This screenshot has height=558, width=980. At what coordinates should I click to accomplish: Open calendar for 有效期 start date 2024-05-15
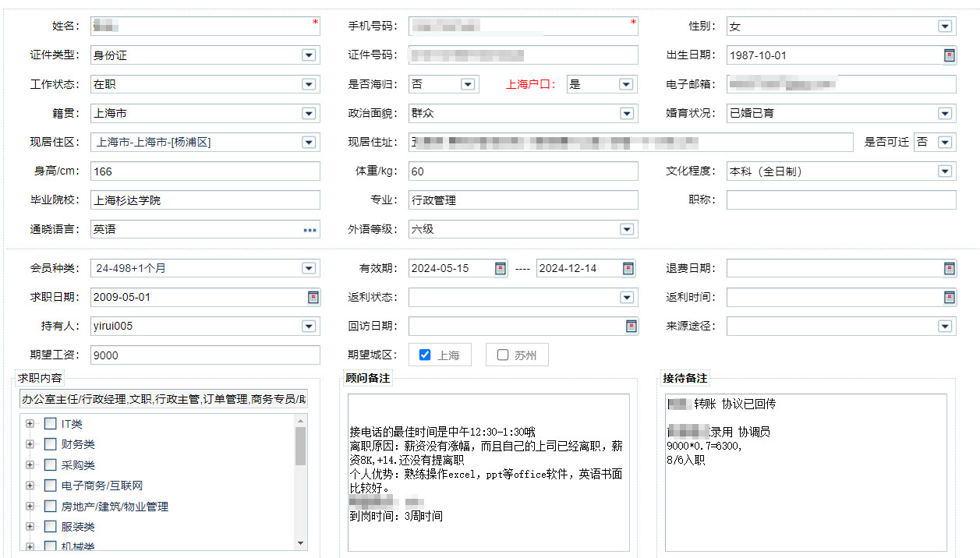tap(501, 268)
